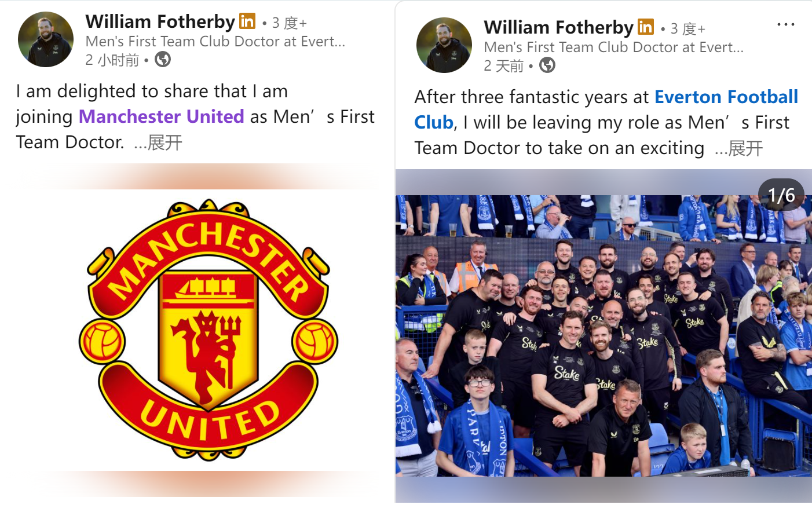The width and height of the screenshot is (812, 512).
Task: Expand the Everton post text with 展开
Action: 746,148
